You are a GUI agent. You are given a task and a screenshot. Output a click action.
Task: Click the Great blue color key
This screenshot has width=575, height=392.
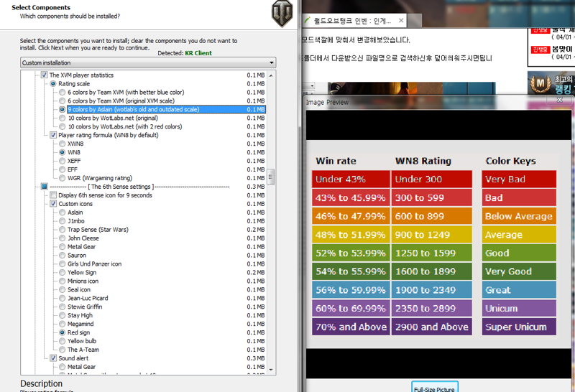[x=519, y=290]
